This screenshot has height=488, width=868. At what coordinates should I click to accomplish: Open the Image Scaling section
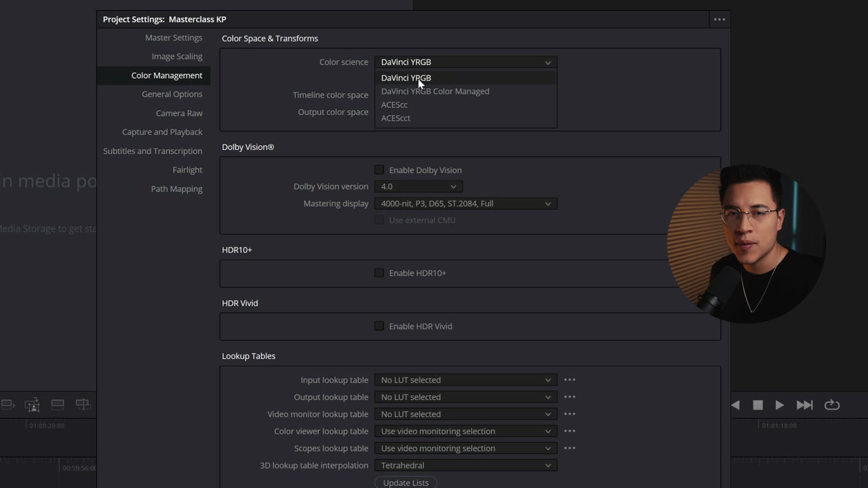tap(177, 57)
